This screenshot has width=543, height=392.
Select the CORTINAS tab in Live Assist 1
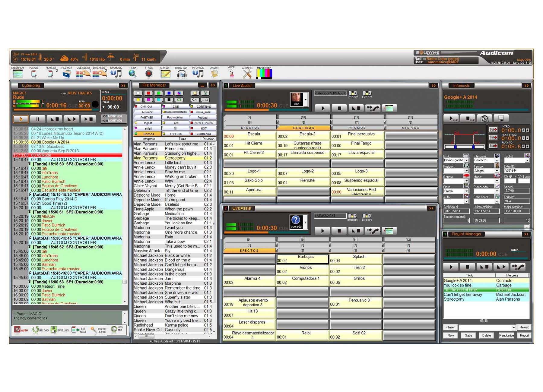click(303, 128)
